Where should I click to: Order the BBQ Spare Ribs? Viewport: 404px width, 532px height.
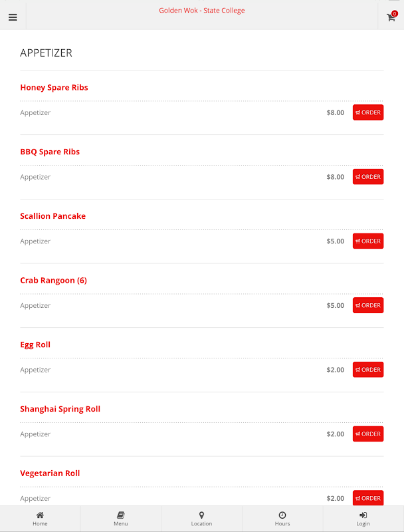tap(367, 177)
